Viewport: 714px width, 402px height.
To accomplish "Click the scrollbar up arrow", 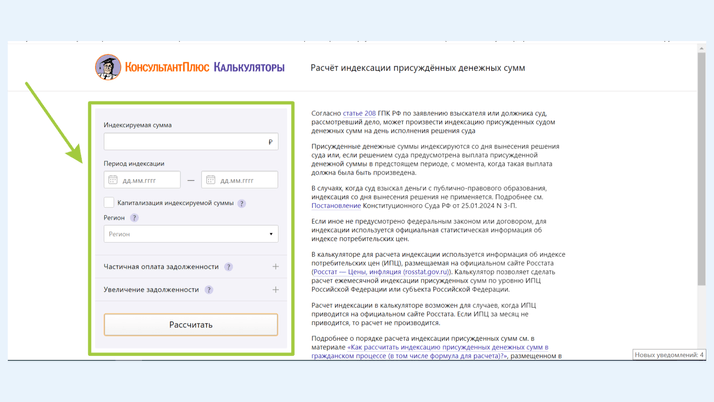I will coord(701,47).
